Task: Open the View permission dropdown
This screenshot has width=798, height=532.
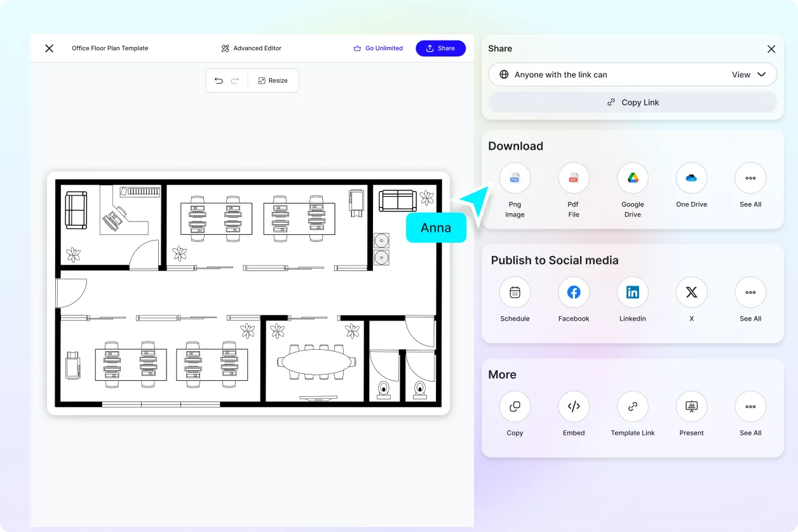Action: [749, 74]
